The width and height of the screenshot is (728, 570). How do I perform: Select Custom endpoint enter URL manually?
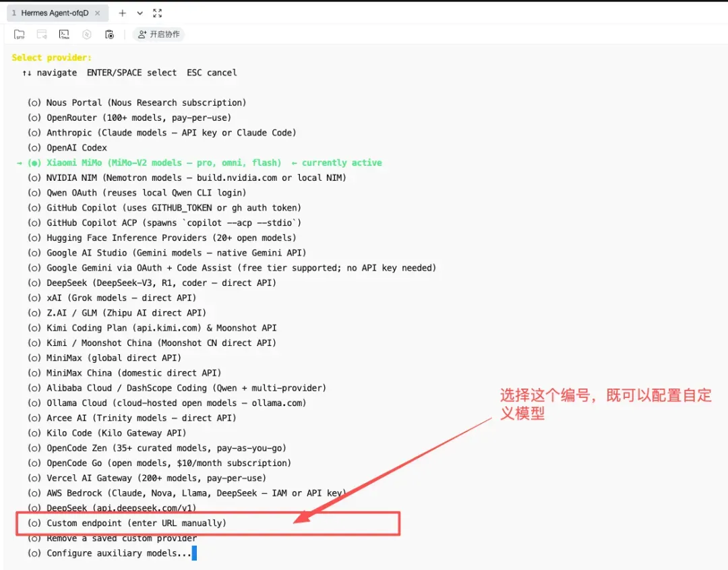[127, 523]
